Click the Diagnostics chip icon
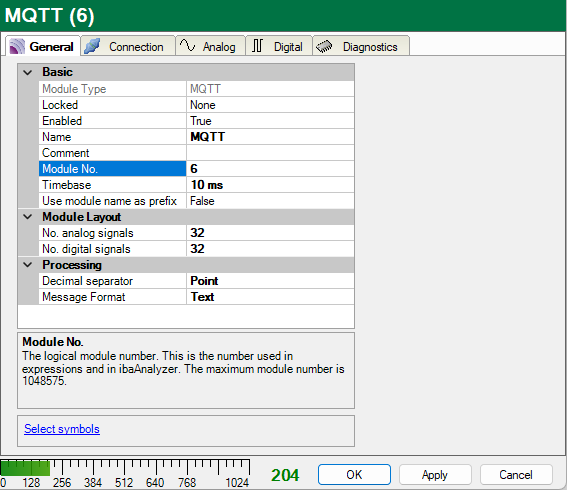 point(324,46)
